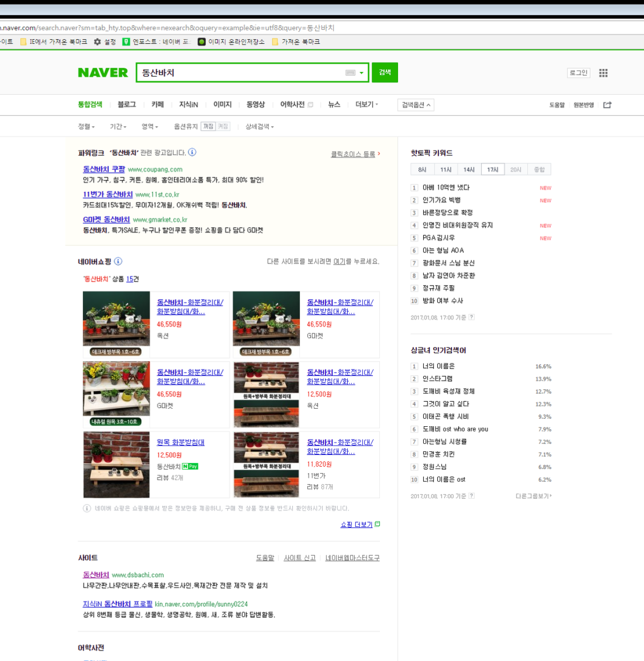Expand the search box autocomplete arrow
Screen dimensions: 644x661
coord(361,73)
